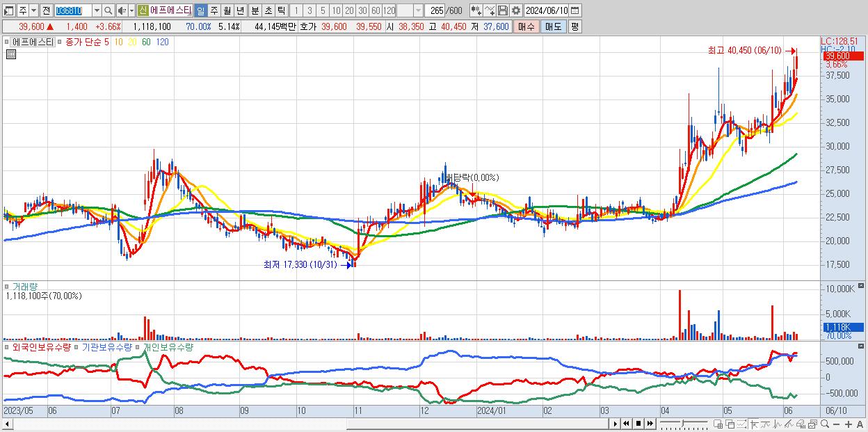Select the 일 daily chart period
868x432 pixels.
coord(200,10)
